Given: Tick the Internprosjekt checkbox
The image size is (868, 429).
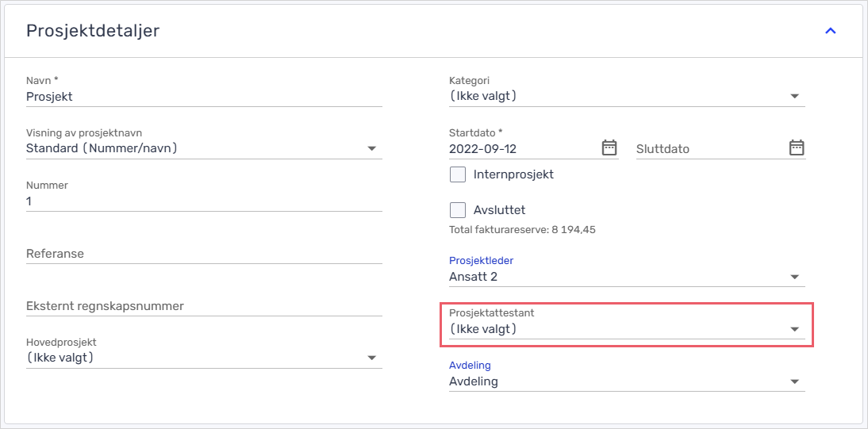Looking at the screenshot, I should click(x=458, y=174).
